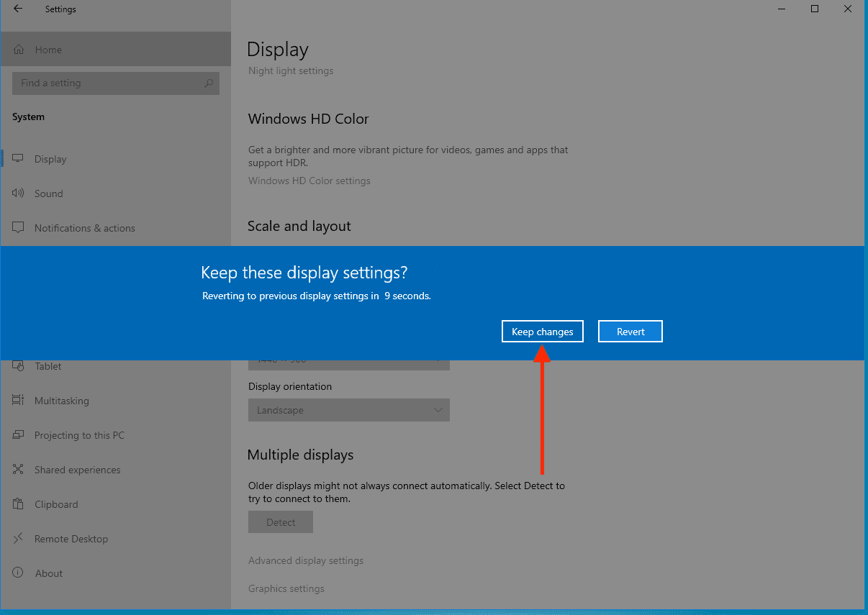
Task: Click the About info icon
Action: 18,573
